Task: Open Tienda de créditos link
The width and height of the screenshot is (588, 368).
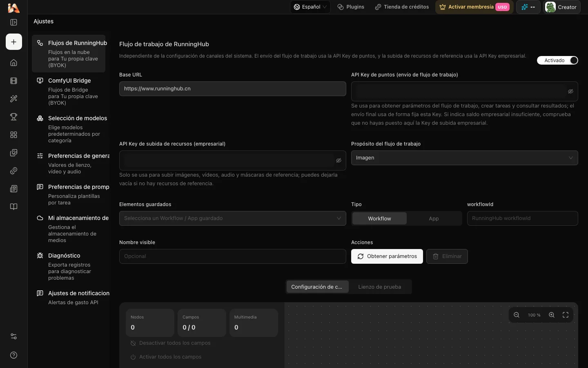Action: (x=402, y=7)
